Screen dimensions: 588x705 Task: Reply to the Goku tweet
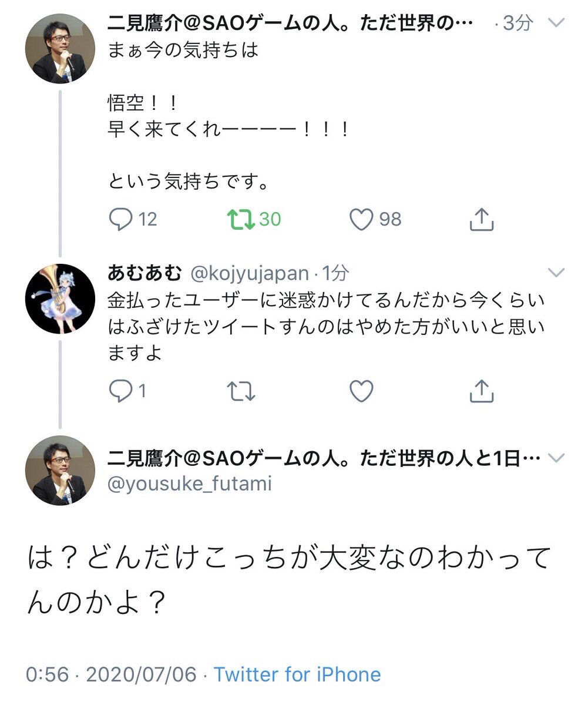(x=120, y=219)
